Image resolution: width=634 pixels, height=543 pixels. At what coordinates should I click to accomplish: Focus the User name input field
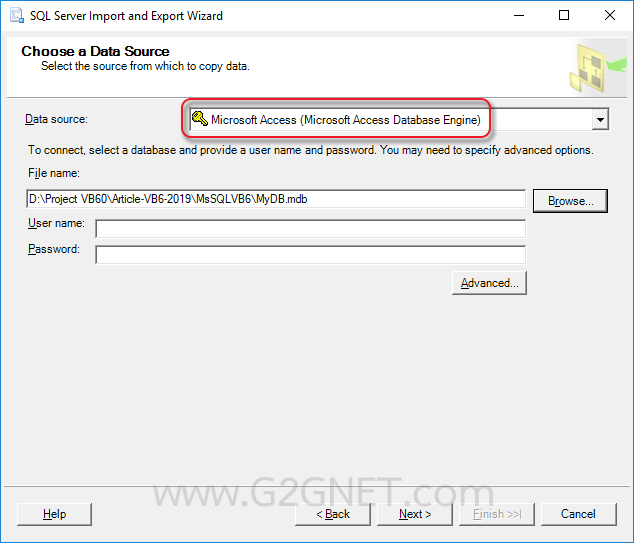(x=311, y=229)
